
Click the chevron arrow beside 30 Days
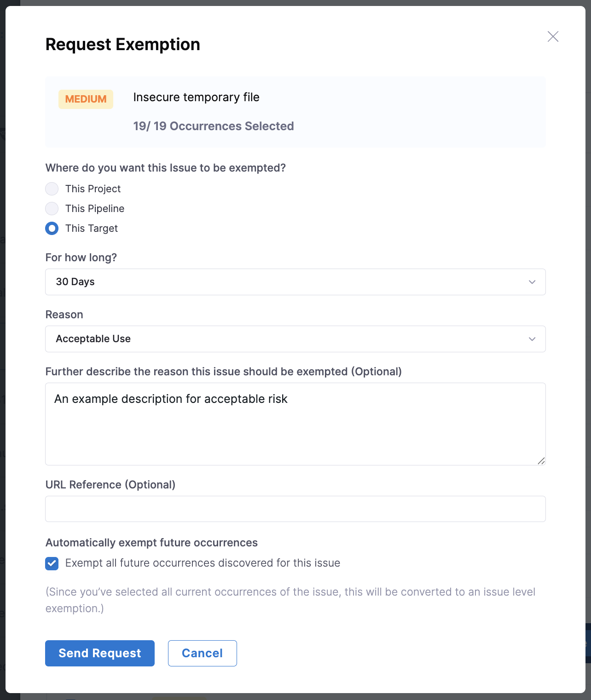tap(532, 282)
